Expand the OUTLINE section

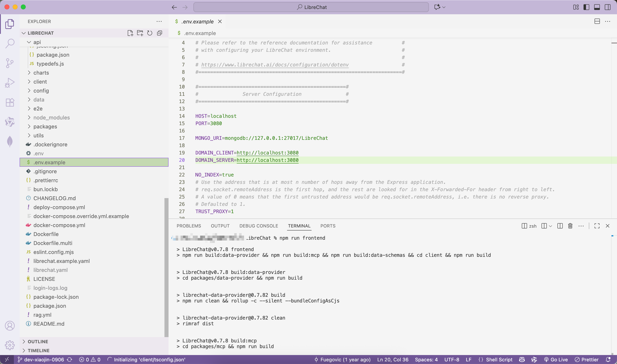[38, 341]
